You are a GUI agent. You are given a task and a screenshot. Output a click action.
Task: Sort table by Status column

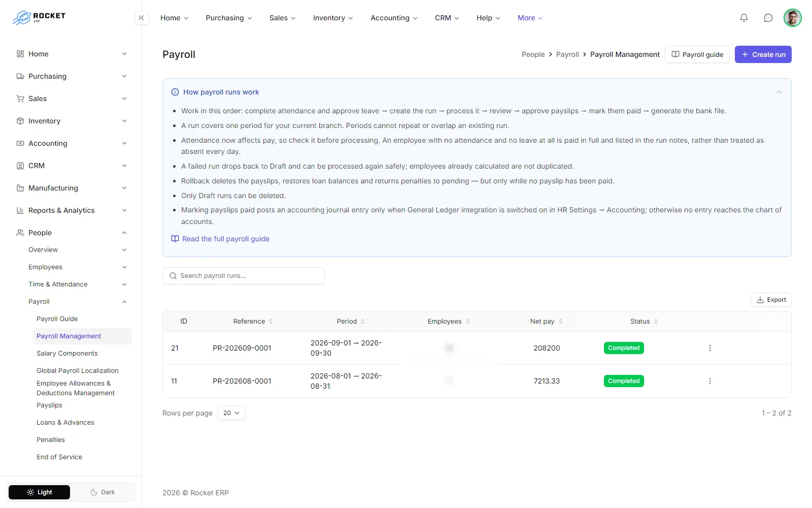coord(644,322)
